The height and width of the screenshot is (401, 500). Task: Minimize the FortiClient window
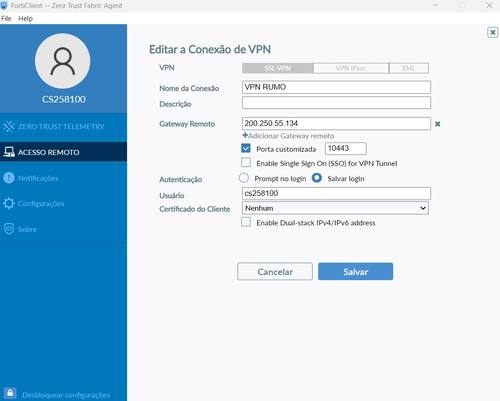(x=435, y=5)
